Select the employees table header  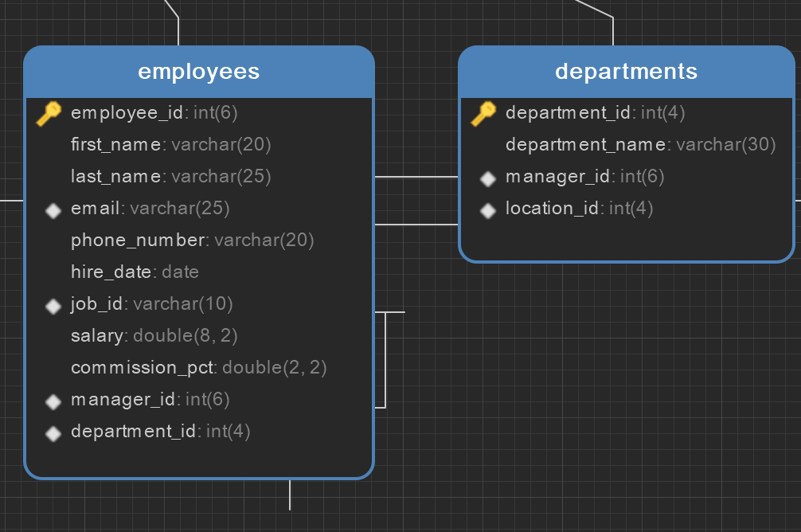tap(199, 72)
